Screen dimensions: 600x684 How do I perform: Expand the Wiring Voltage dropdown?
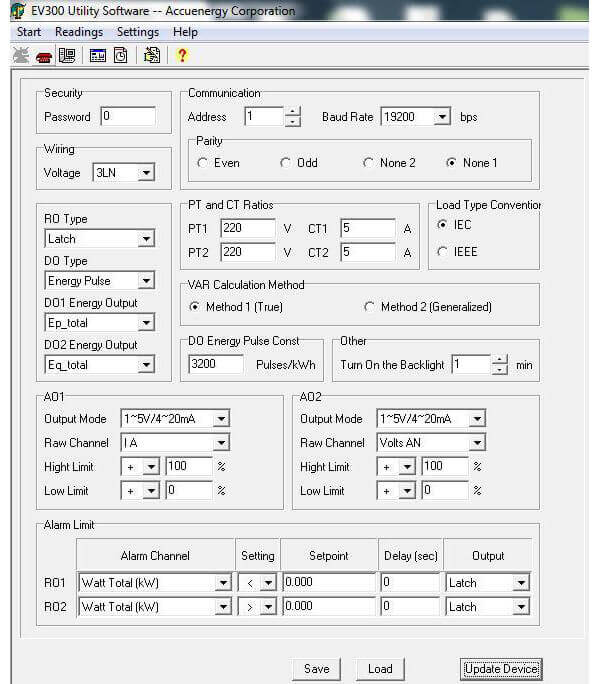click(146, 173)
